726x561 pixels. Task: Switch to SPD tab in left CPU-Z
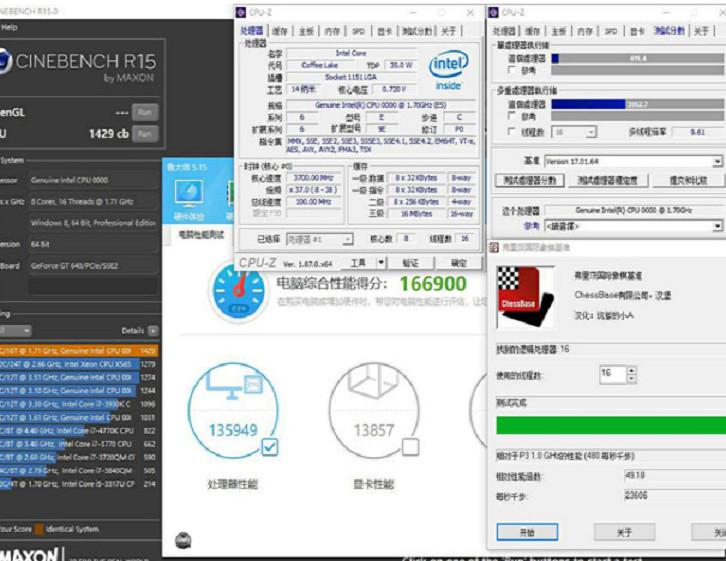point(358,31)
